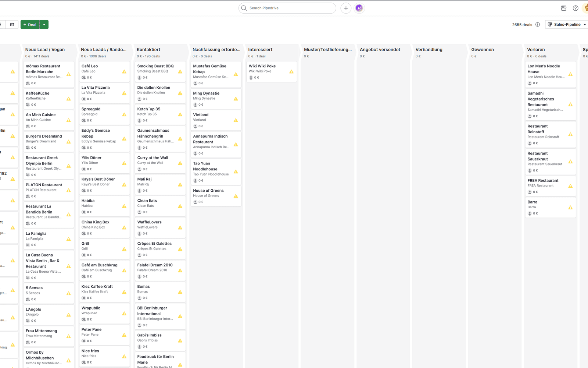
Task: Open the Burger's Dreamland deal
Action: (49, 142)
